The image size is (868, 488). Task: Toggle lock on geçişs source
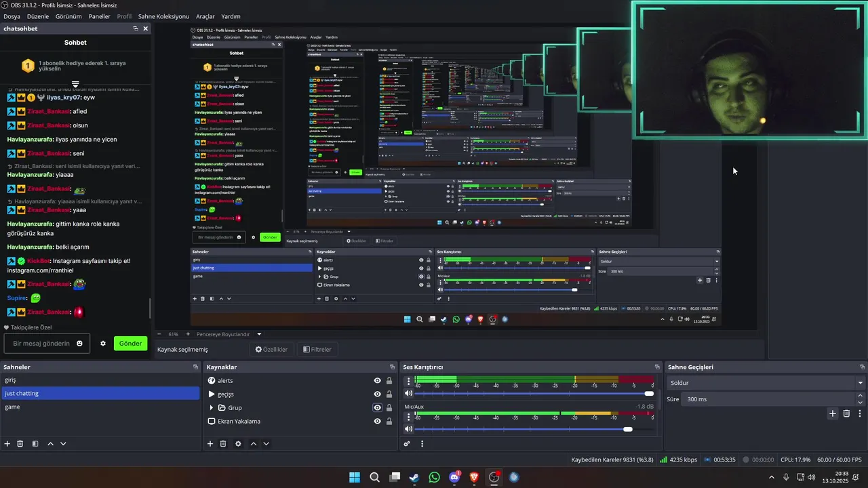pos(389,394)
